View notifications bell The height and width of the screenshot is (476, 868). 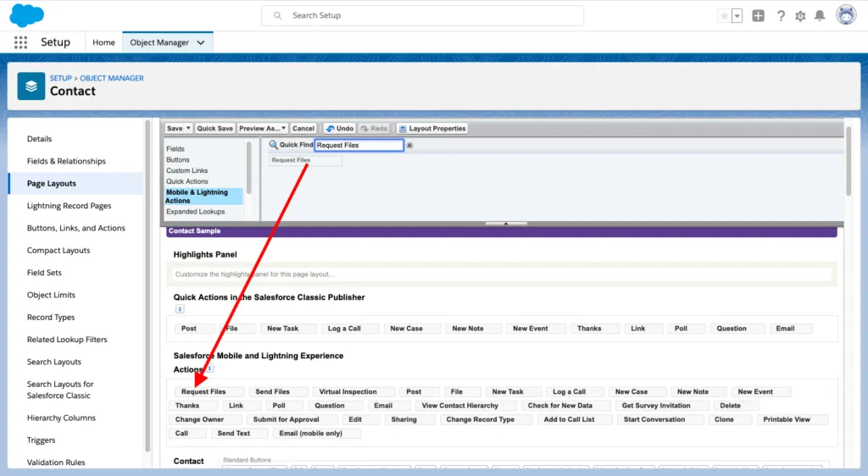click(x=820, y=16)
